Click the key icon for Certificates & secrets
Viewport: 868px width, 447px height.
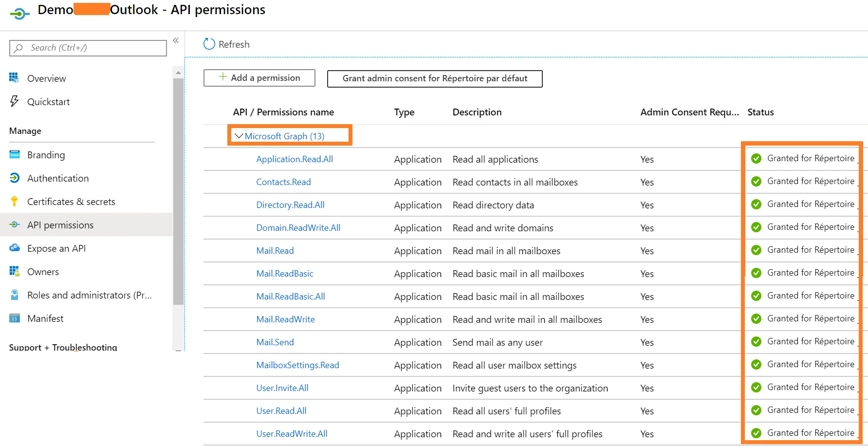(x=14, y=201)
